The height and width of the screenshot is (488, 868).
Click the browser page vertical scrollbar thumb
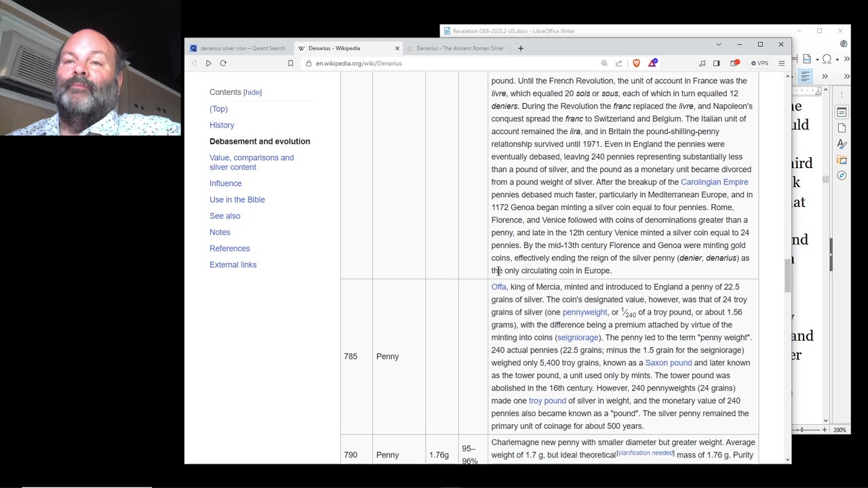pos(787,275)
